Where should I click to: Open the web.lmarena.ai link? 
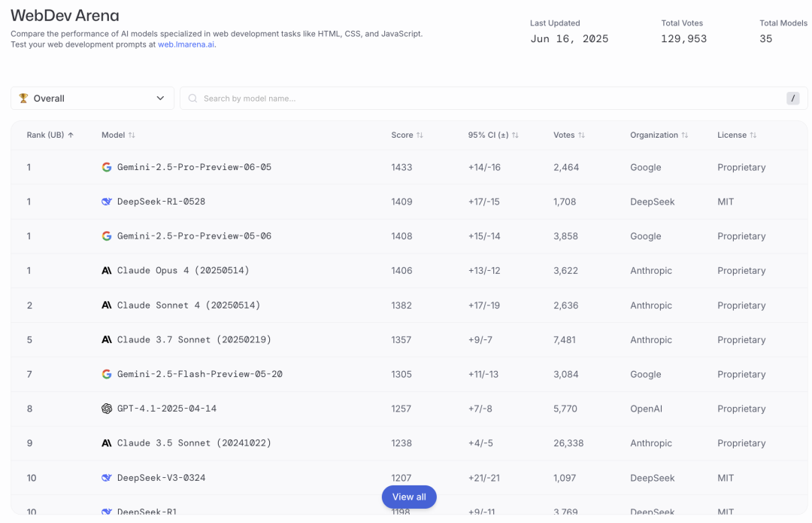click(186, 44)
